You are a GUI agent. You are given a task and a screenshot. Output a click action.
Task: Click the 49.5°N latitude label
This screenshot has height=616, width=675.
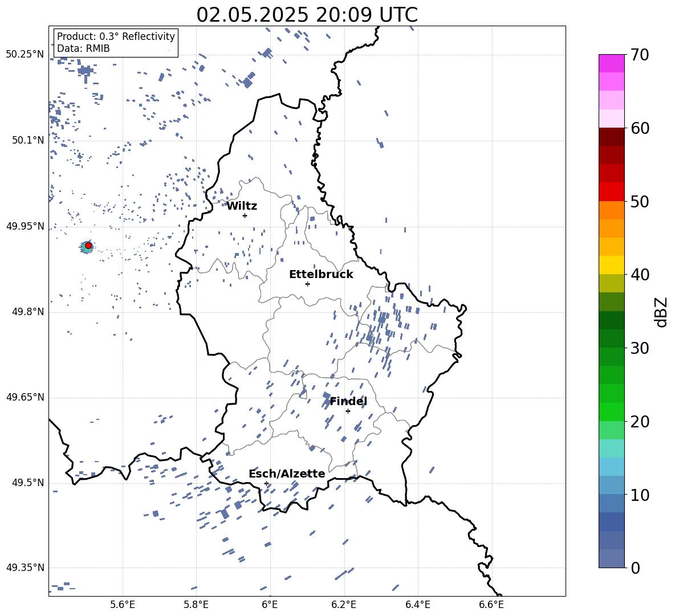(27, 483)
